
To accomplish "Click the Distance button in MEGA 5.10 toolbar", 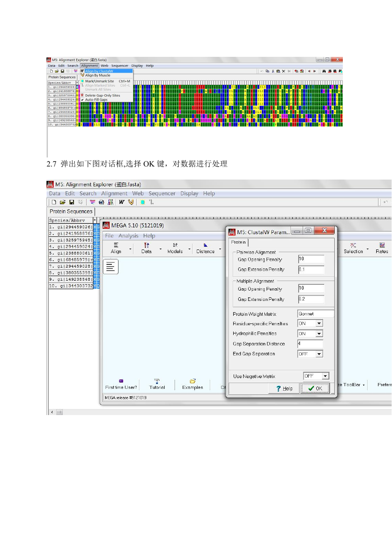I will point(205,248).
